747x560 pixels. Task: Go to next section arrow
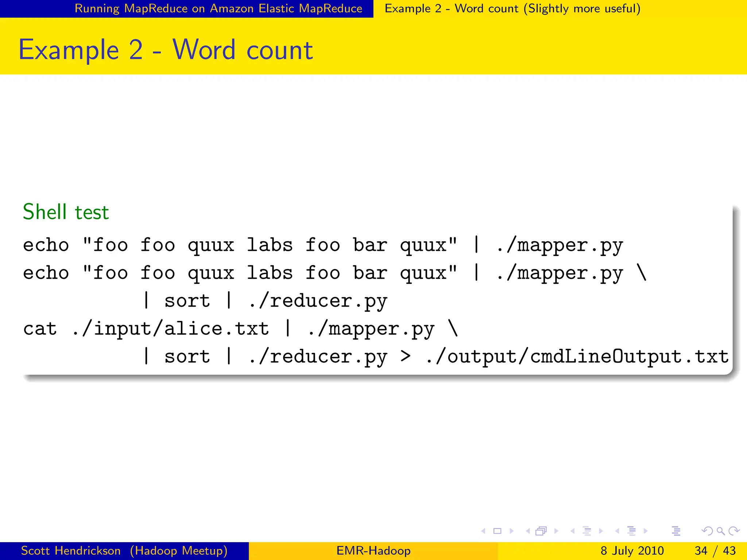646,531
